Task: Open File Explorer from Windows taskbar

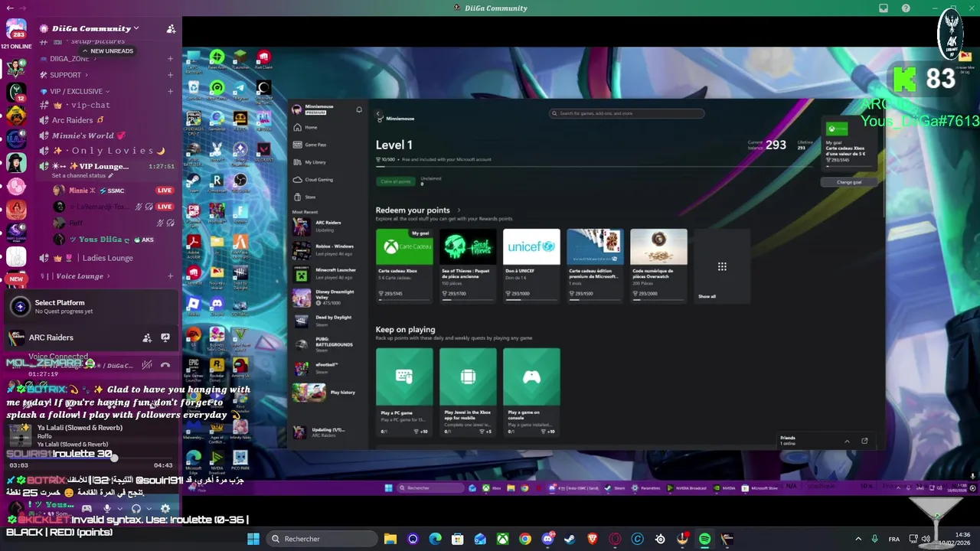Action: [x=390, y=539]
